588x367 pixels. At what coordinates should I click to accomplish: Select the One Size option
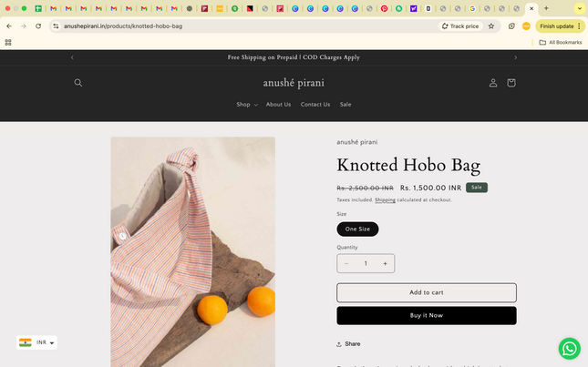357,229
